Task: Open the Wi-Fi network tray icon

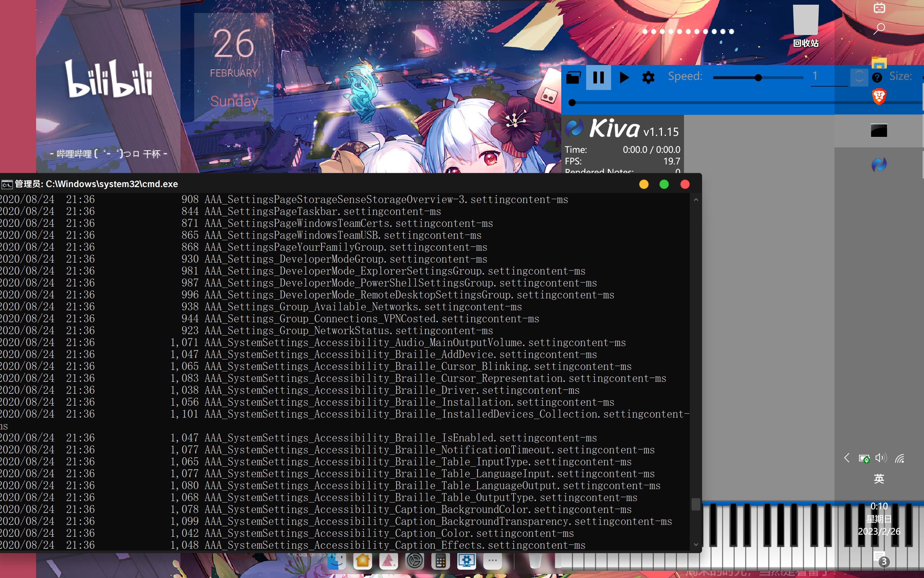Action: (899, 458)
